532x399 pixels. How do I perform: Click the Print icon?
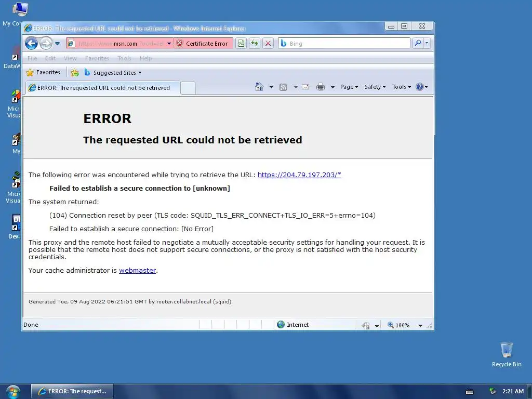(x=320, y=87)
